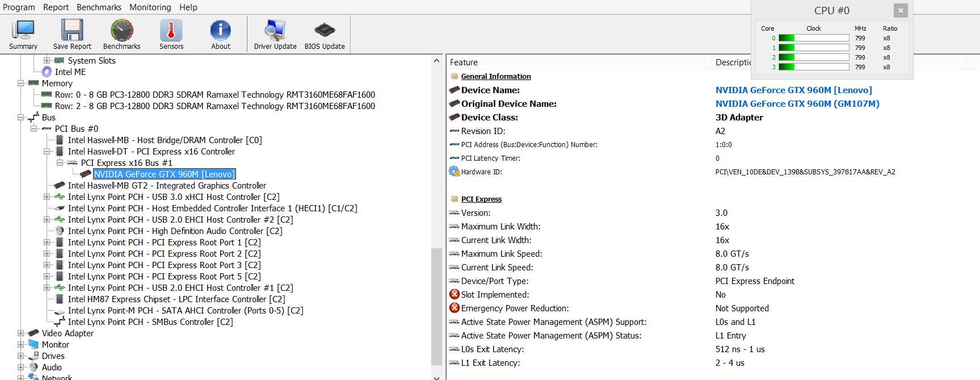Open NVIDIA GeForce GTX 960M (GM107M) link

click(x=797, y=103)
